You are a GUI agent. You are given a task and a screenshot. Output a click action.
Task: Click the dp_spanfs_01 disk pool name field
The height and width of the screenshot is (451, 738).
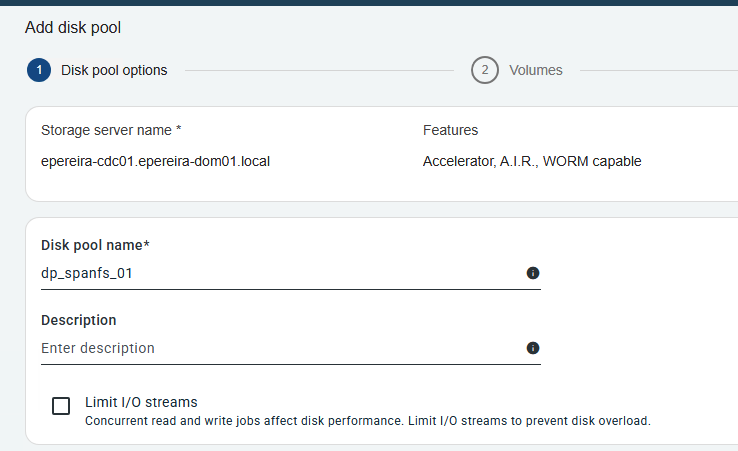(x=280, y=273)
